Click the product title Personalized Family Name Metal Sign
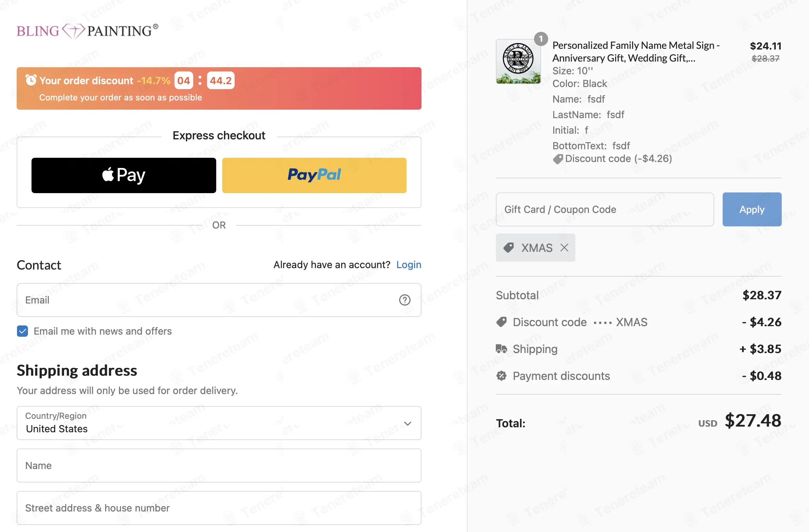Viewport: 809px width, 532px height. pyautogui.click(x=636, y=52)
